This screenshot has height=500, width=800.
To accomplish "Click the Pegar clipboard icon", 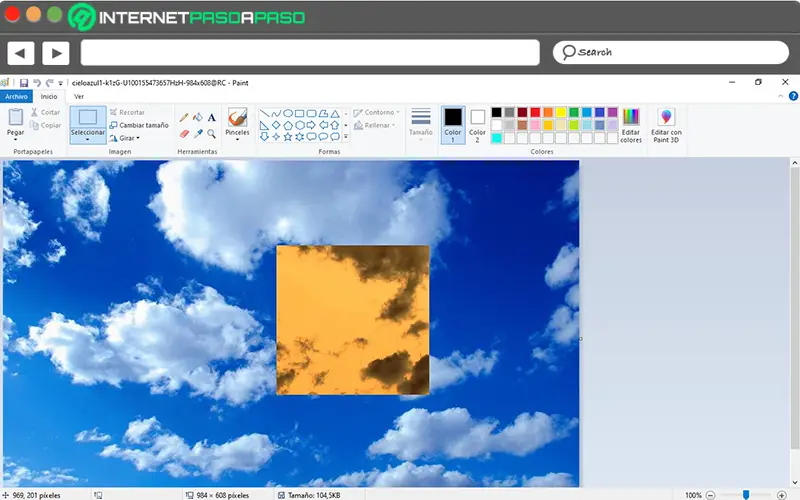I will coord(15,117).
